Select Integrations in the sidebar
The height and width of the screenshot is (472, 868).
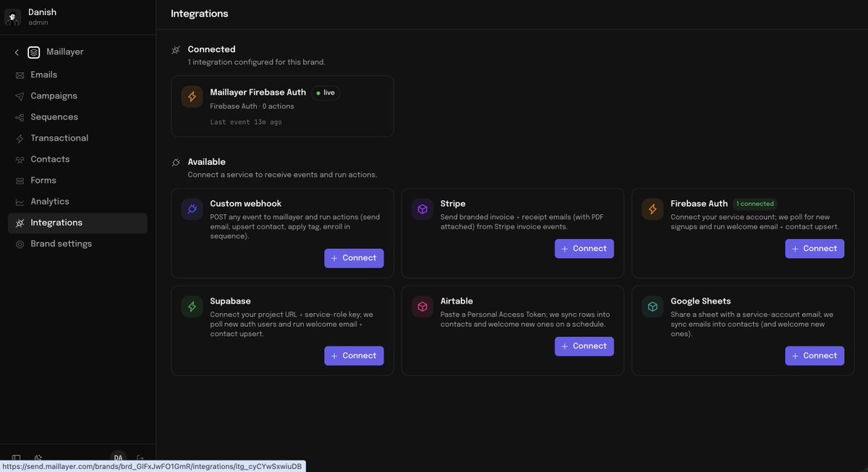(77, 223)
